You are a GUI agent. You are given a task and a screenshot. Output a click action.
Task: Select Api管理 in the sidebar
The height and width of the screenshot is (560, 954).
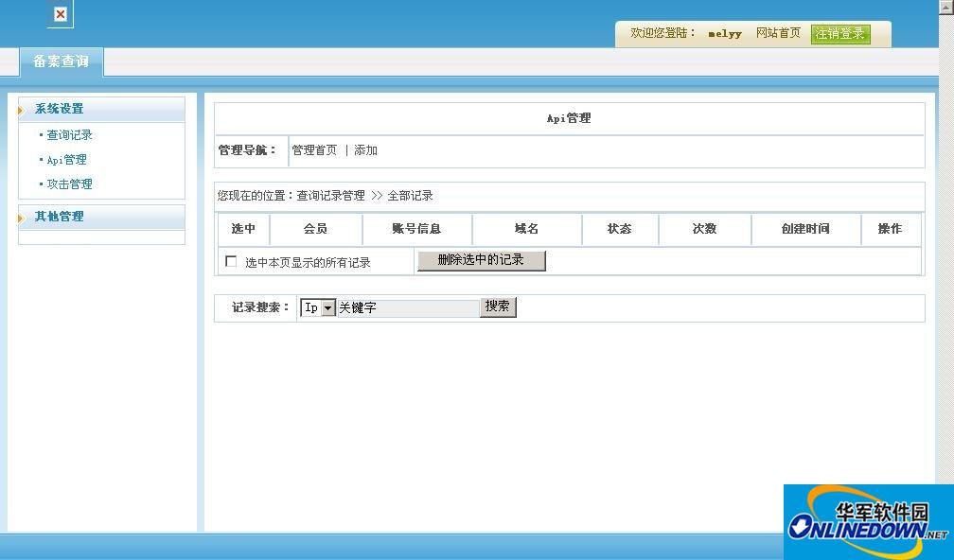tap(67, 160)
